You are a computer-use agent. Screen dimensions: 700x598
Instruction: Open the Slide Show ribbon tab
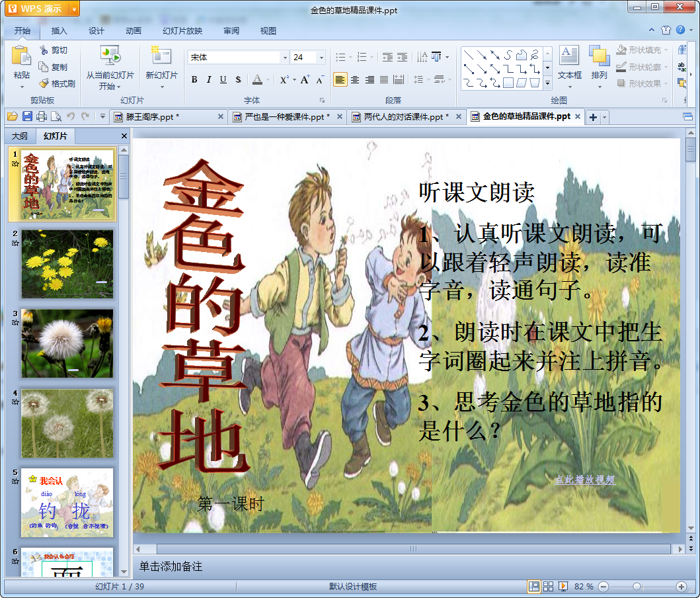182,31
